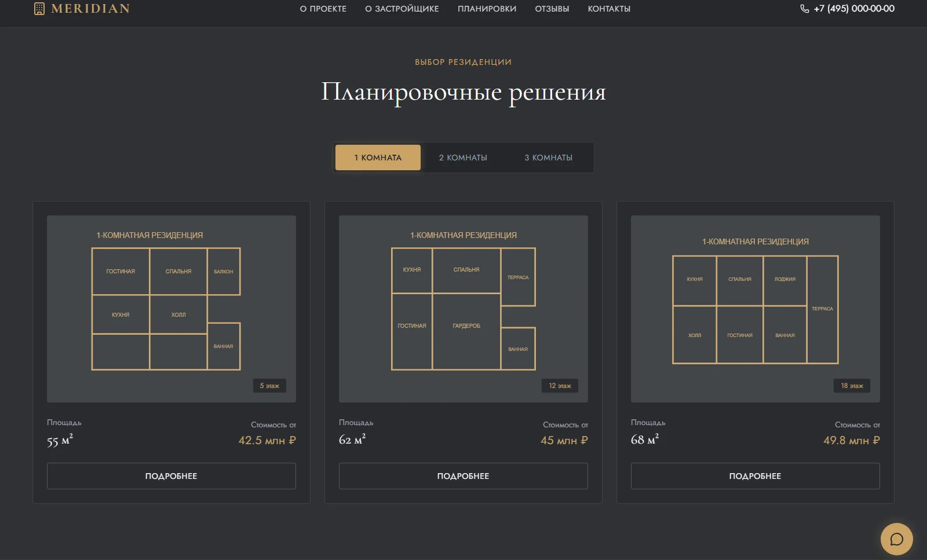927x560 pixels.
Task: Click the 18 этаж badge
Action: tap(852, 386)
